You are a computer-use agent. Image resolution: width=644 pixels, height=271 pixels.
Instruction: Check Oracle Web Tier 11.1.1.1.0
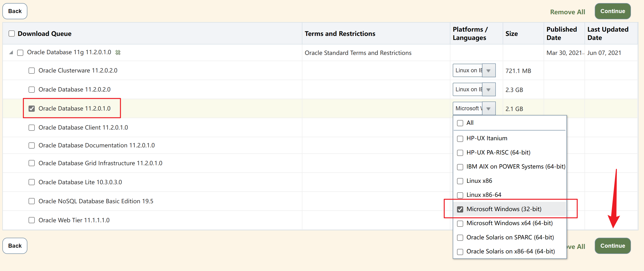click(31, 220)
